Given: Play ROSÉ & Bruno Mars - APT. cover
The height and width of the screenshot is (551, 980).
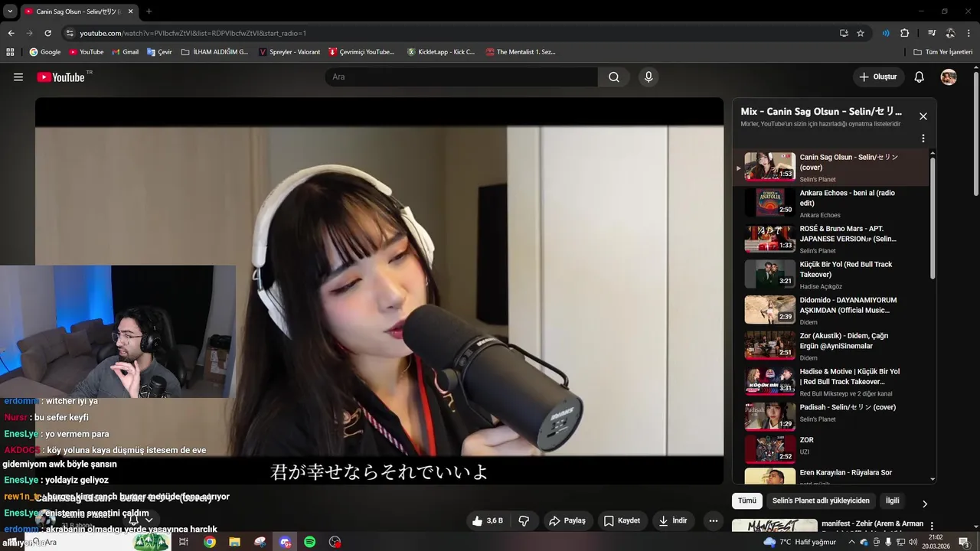Looking at the screenshot, I should (830, 239).
